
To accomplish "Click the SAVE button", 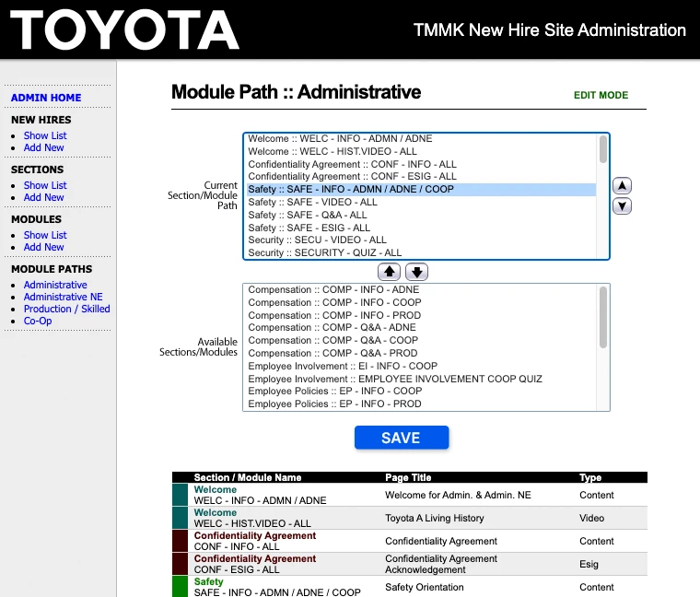I will pyautogui.click(x=402, y=438).
